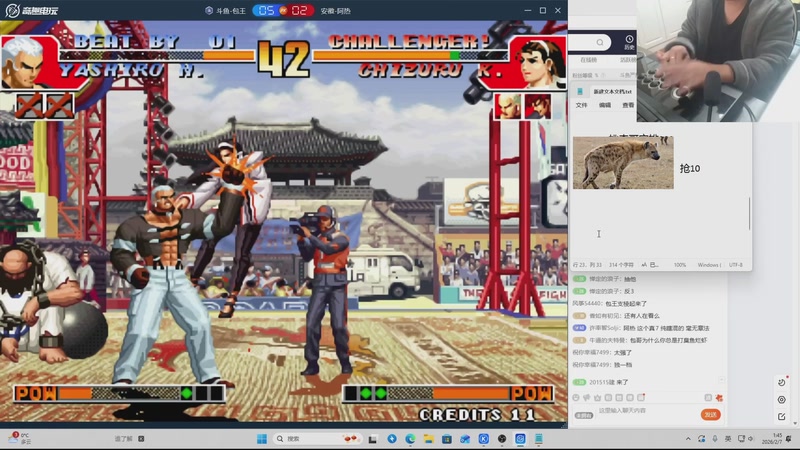This screenshot has height=450, width=800.
Task: Click chat message 还有人在看么
Action: point(641,316)
